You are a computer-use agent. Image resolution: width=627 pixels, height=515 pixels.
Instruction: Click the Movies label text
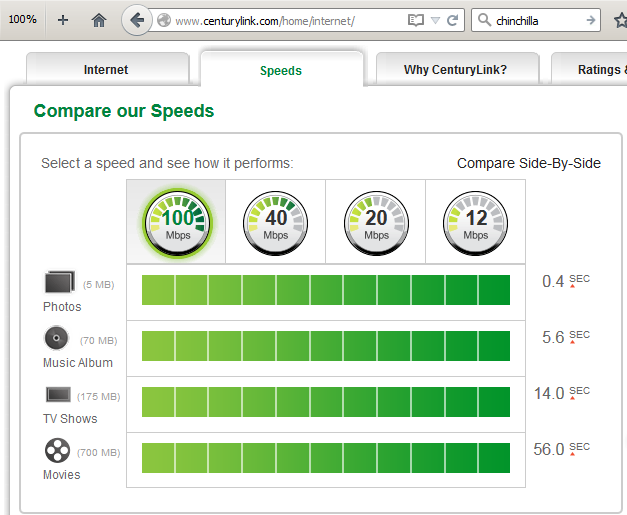(x=62, y=475)
